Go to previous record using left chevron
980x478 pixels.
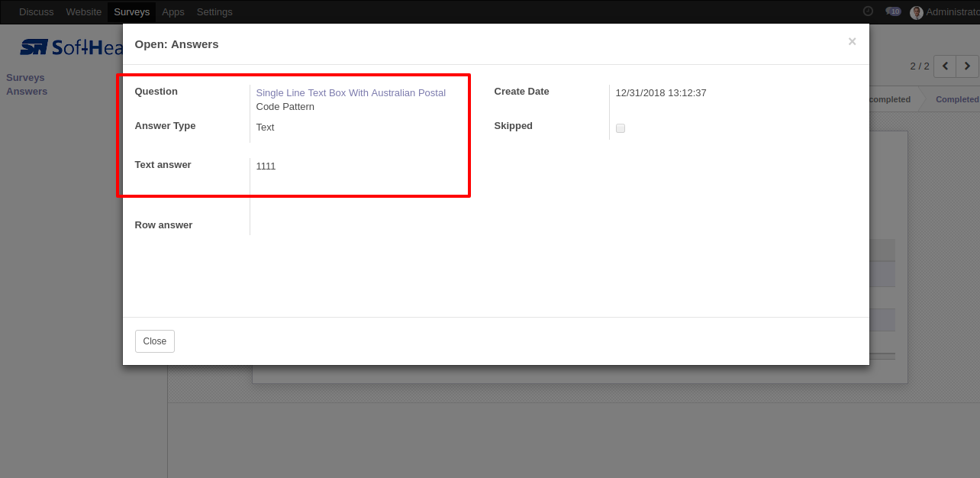(945, 66)
